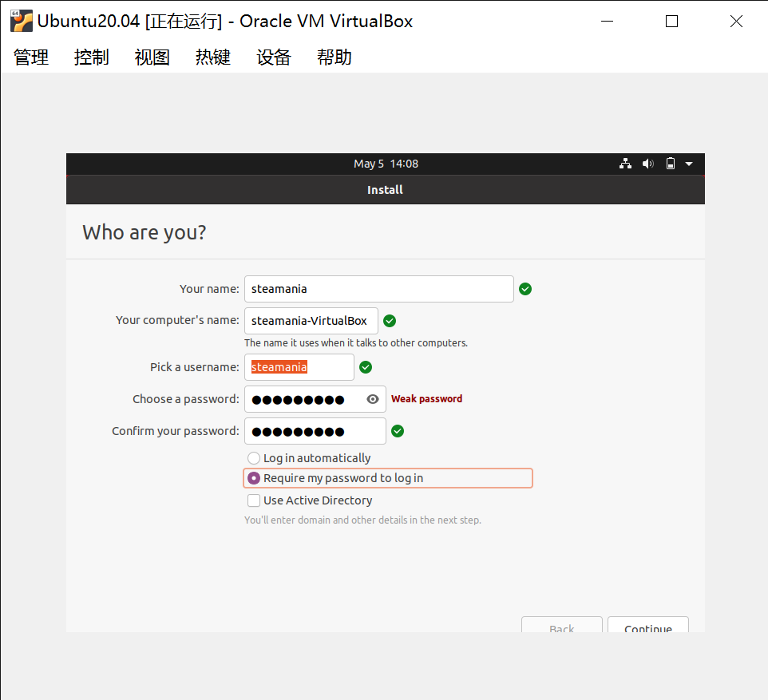Click green checkmark beside Confirm password

(x=398, y=431)
